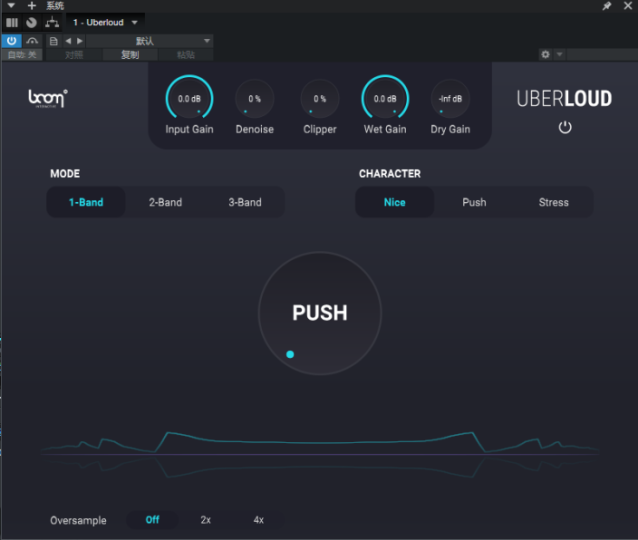The height and width of the screenshot is (540, 638).
Task: Enable 2x oversampling
Action: click(205, 520)
